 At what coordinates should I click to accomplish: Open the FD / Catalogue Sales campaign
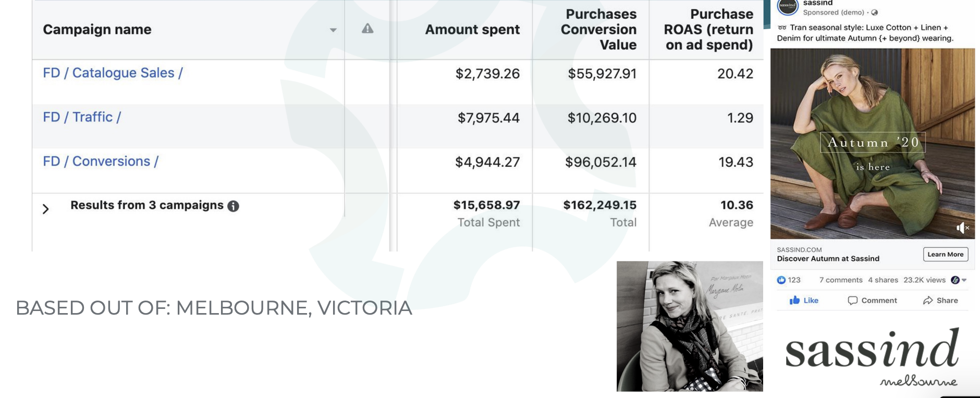tap(113, 73)
